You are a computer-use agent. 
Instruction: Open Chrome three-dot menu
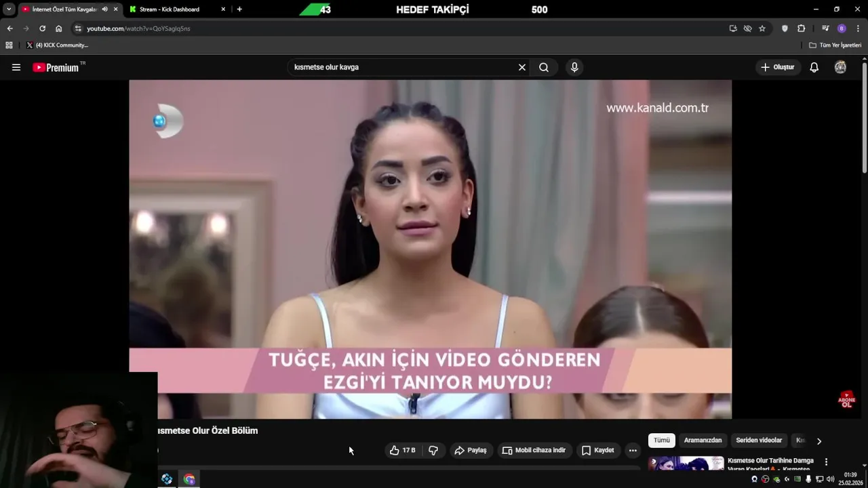tap(859, 28)
